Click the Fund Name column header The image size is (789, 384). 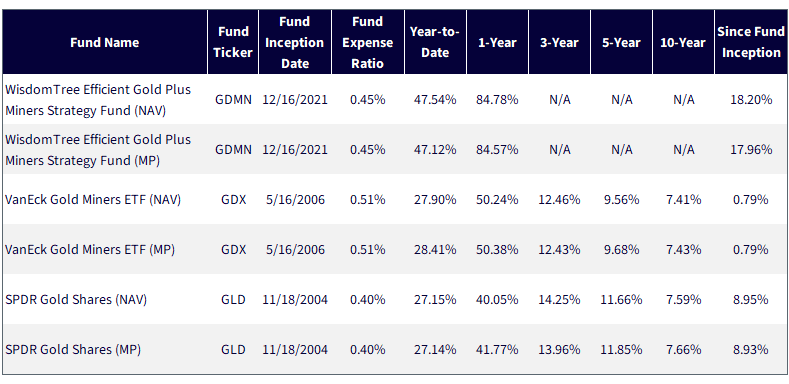(105, 42)
